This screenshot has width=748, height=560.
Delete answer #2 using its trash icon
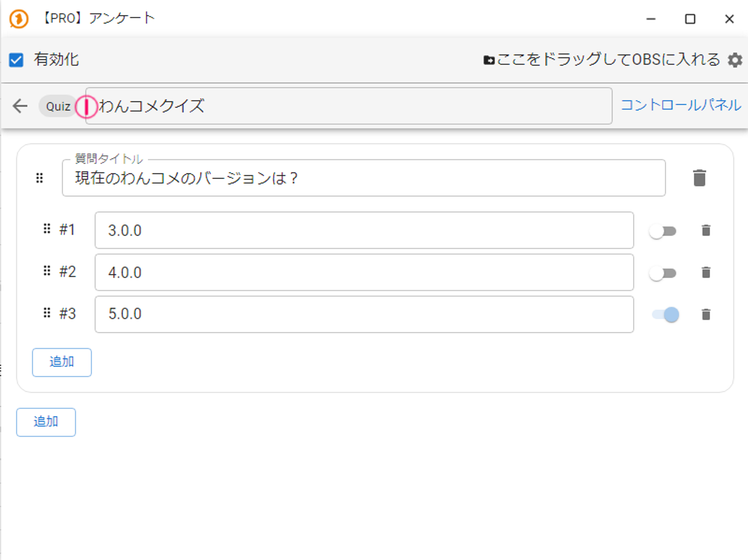click(706, 273)
